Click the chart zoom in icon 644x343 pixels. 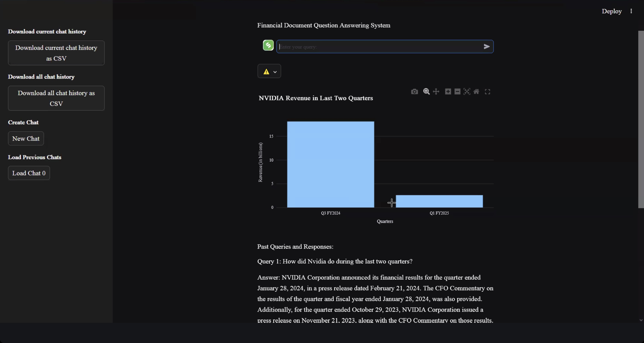point(448,91)
